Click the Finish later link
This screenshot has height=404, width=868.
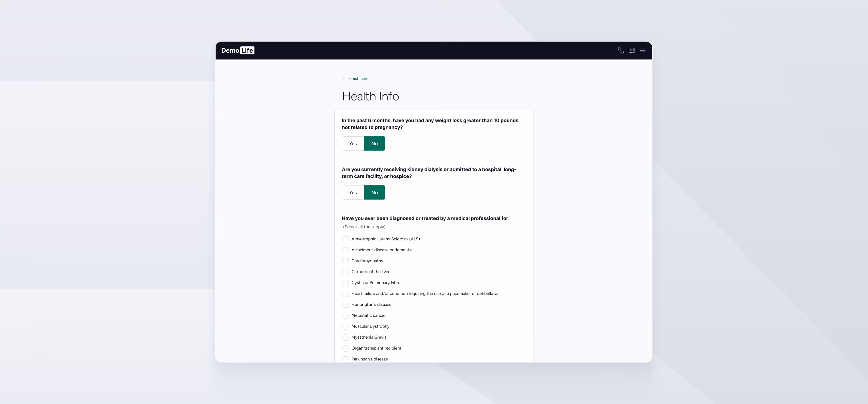(358, 79)
